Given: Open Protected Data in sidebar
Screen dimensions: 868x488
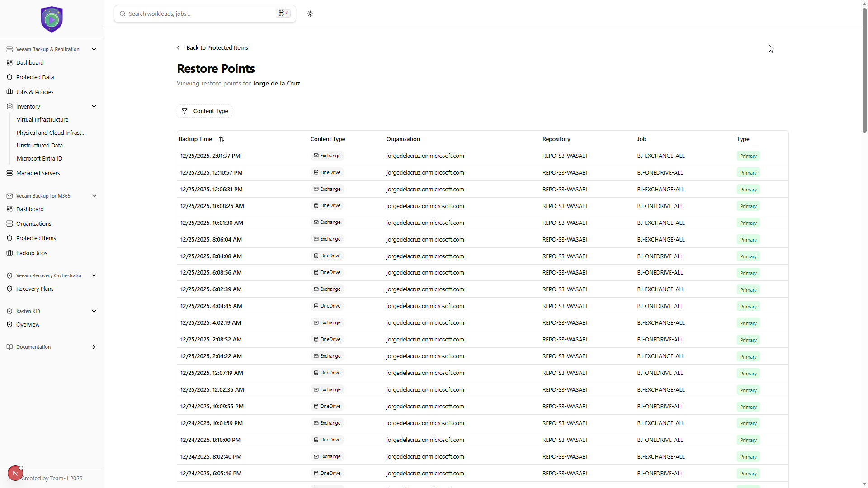Looking at the screenshot, I should [x=35, y=77].
